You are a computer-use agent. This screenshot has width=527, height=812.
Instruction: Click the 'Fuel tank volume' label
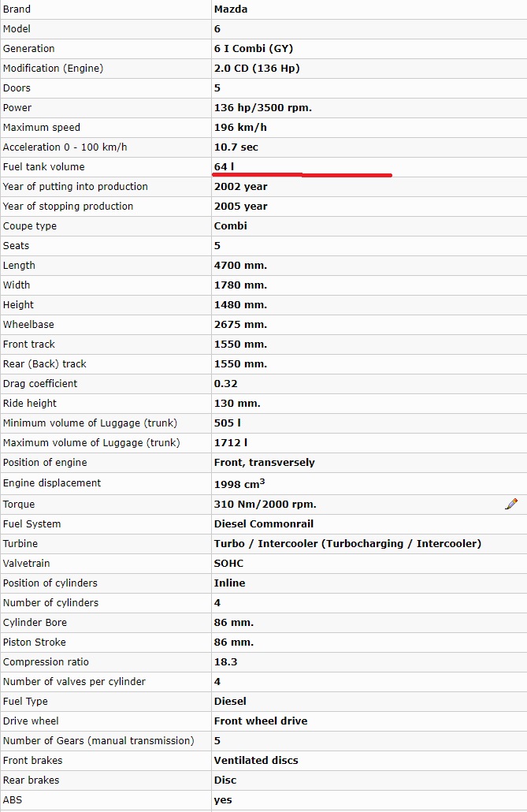click(x=43, y=167)
